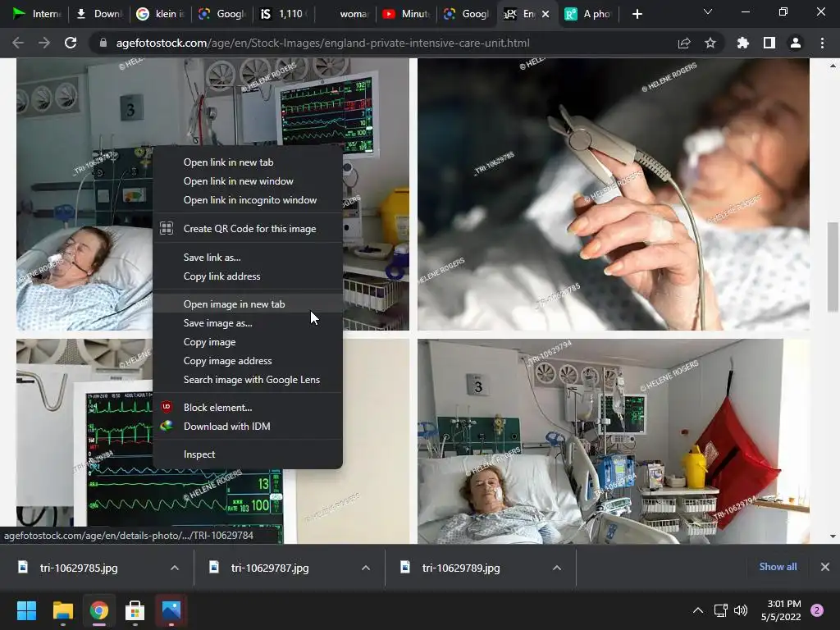Go back to the previous page
840x630 pixels.
click(x=18, y=43)
